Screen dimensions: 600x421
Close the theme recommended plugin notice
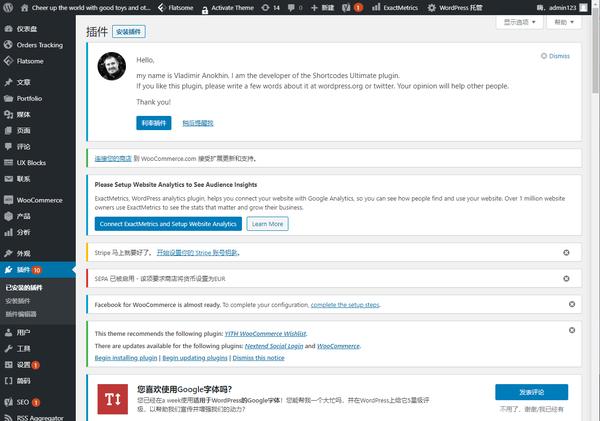coord(572,330)
